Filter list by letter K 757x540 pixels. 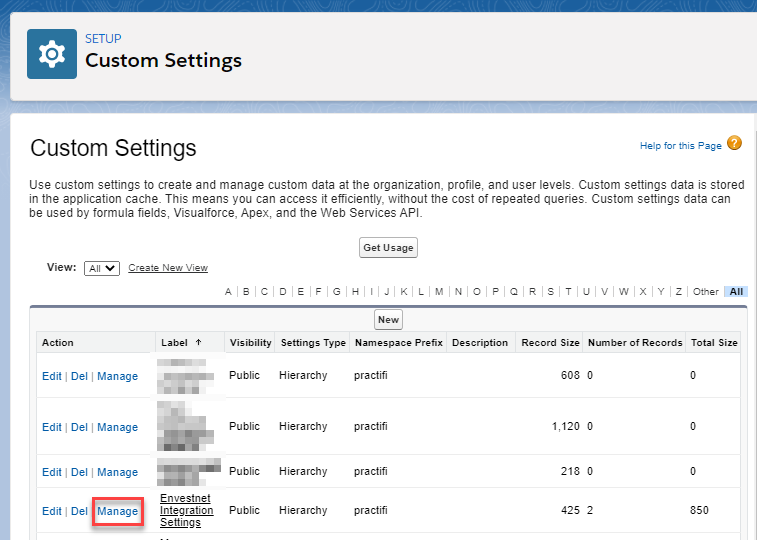404,291
